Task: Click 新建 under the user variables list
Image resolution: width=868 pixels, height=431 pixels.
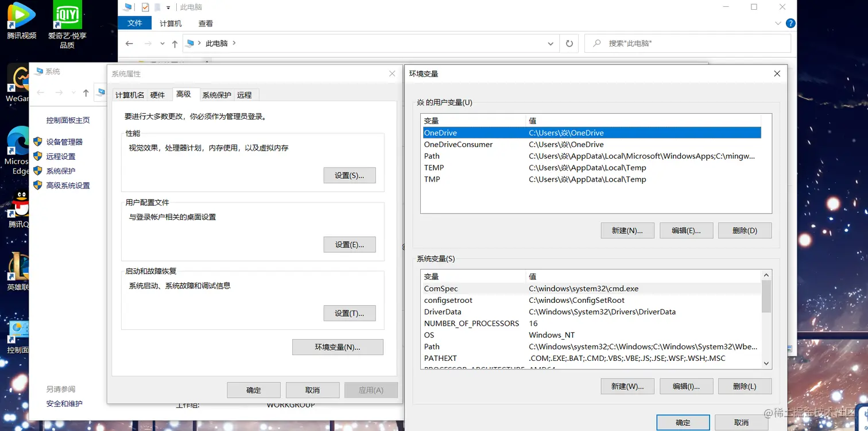Action: coord(627,230)
